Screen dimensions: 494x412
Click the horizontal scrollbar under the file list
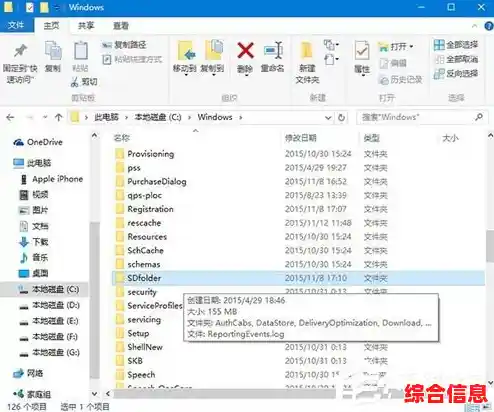[x=225, y=393]
